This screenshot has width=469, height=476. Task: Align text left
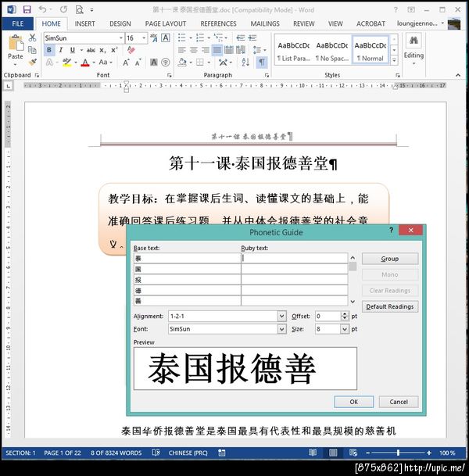coord(182,50)
